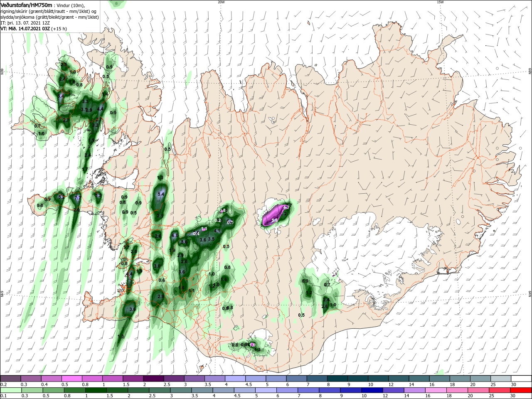Click the red bottom legend row swatch labeled 30

point(521,390)
